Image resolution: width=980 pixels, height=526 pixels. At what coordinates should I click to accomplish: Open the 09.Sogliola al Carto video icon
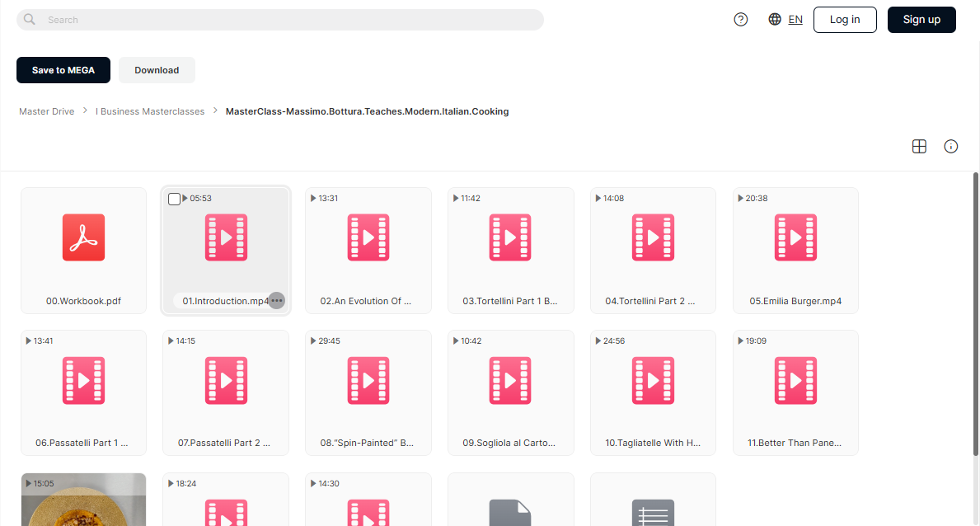coord(511,380)
